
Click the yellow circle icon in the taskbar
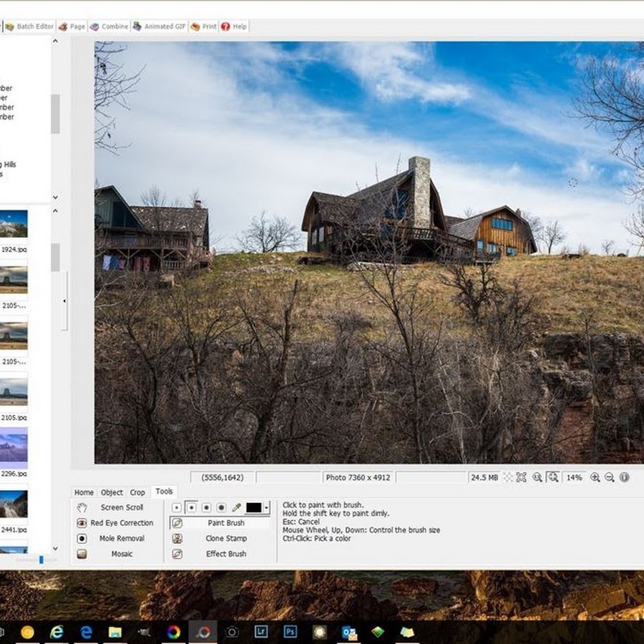(27, 632)
